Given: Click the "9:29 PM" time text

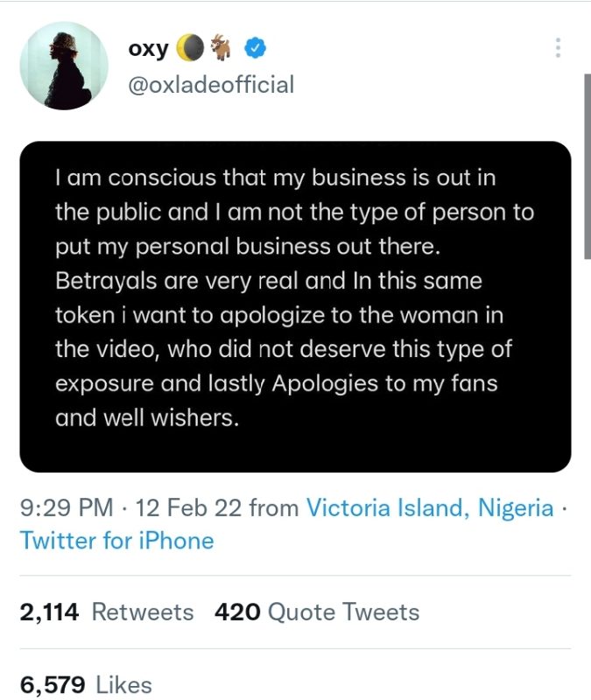Looking at the screenshot, I should 67,507.
